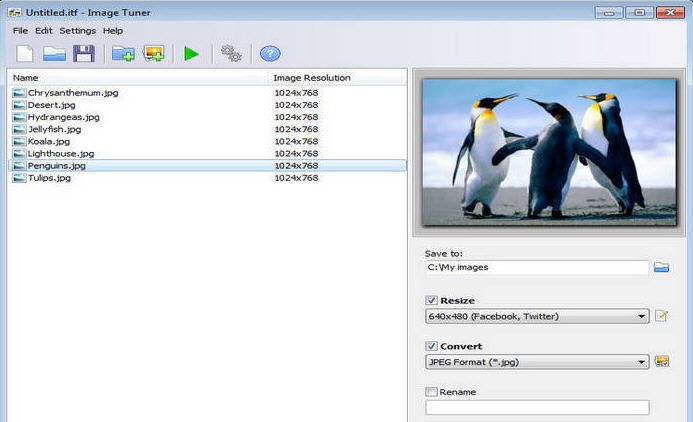Sort by Image Resolution column header

[x=337, y=78]
